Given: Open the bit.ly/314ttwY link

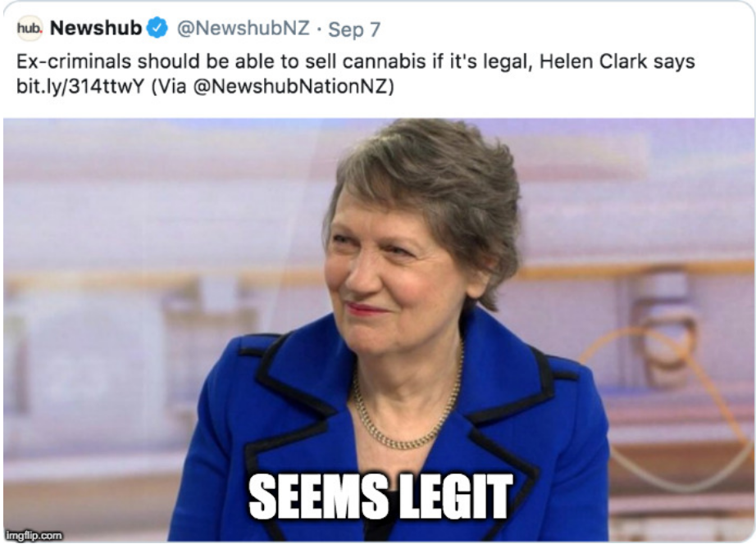Looking at the screenshot, I should click(x=80, y=87).
